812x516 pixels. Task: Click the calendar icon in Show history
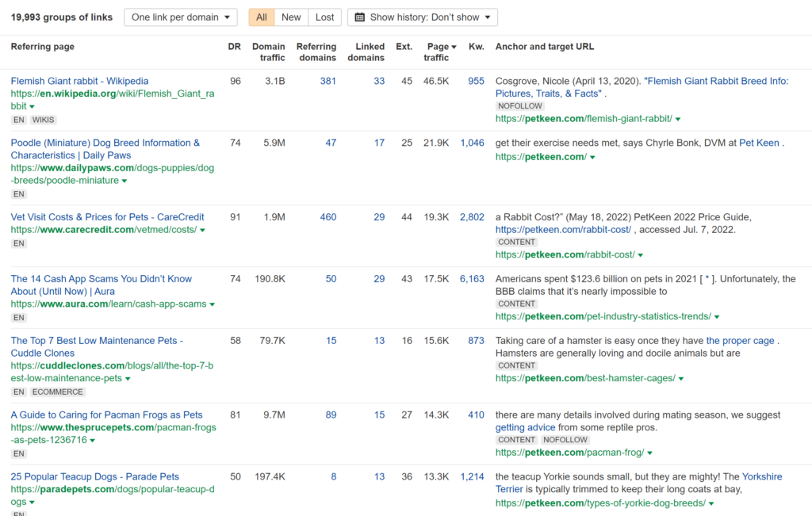point(359,17)
